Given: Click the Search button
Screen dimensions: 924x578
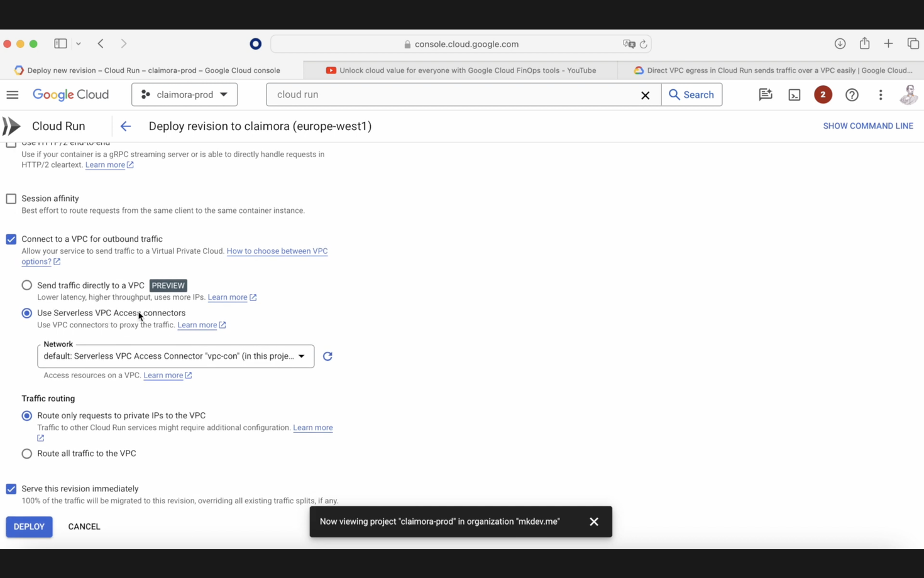Looking at the screenshot, I should click(x=691, y=95).
